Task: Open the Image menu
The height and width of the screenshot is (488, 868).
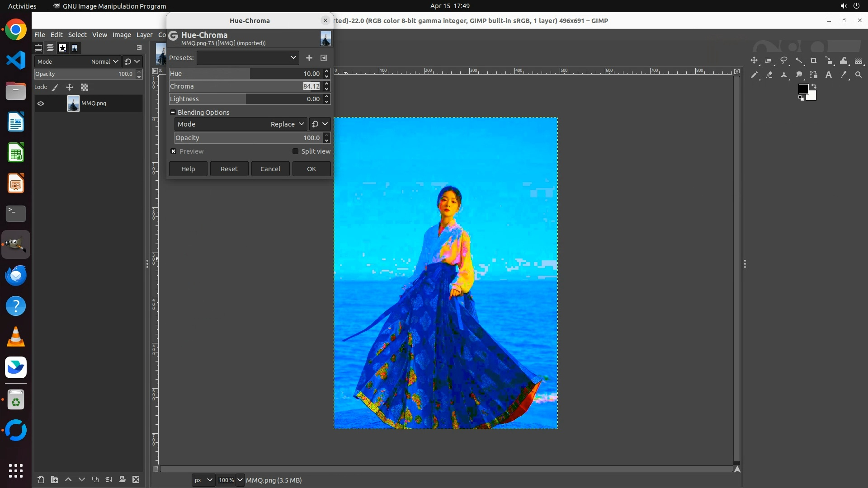Action: (121, 35)
